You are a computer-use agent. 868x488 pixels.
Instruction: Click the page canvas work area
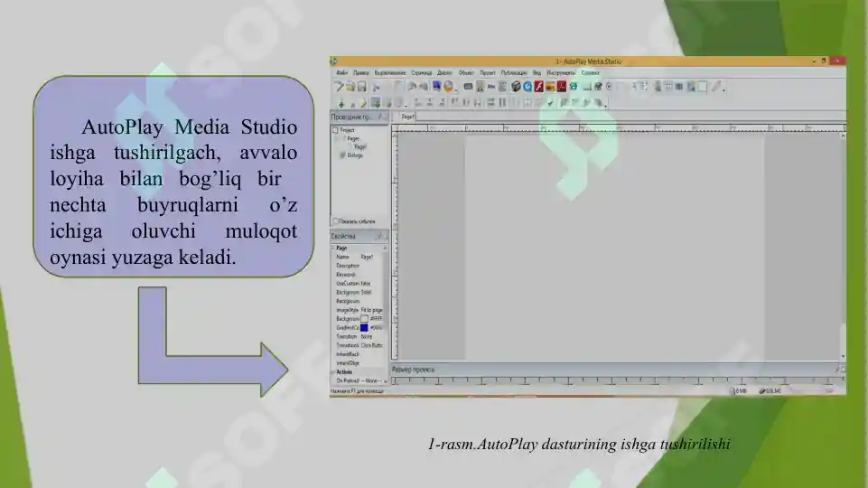point(614,247)
